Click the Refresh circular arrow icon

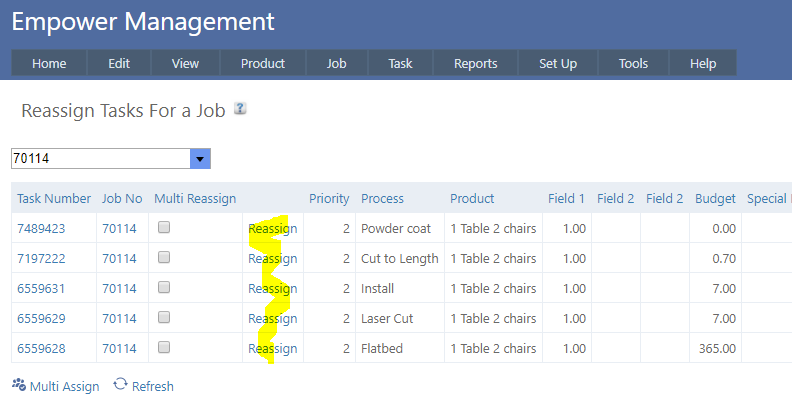pos(120,385)
